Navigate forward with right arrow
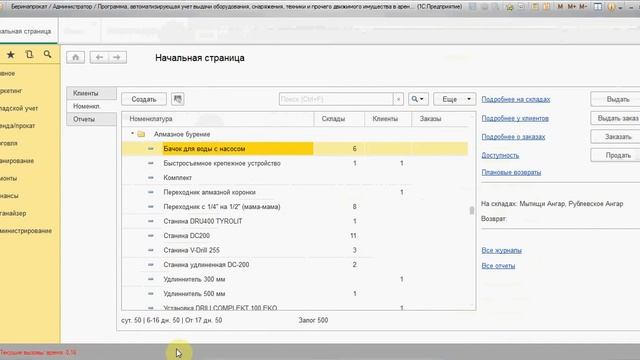Viewport: 640px width, 360px height. [117, 58]
